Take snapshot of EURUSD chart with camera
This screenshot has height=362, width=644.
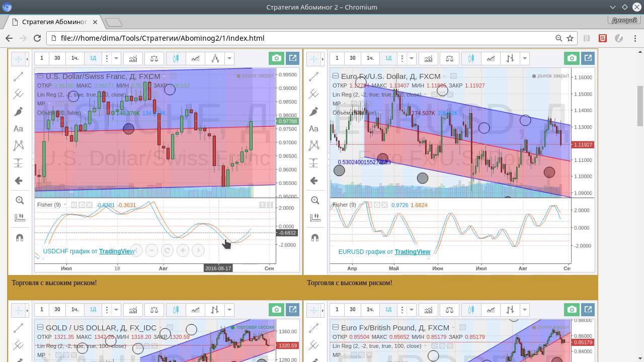tap(572, 58)
